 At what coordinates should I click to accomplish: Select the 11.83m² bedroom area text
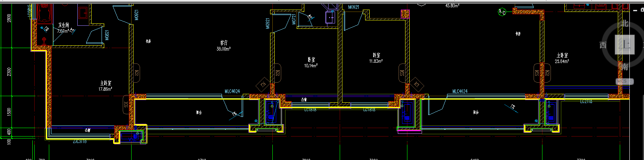pyautogui.click(x=376, y=61)
